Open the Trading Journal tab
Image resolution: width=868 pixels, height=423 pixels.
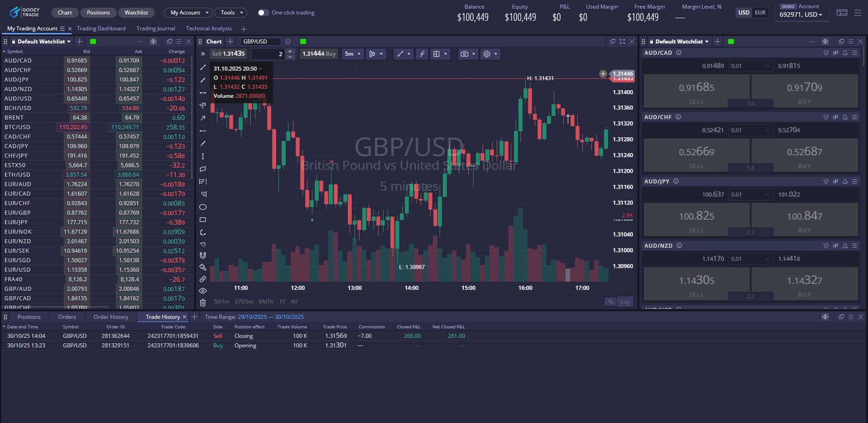point(155,28)
